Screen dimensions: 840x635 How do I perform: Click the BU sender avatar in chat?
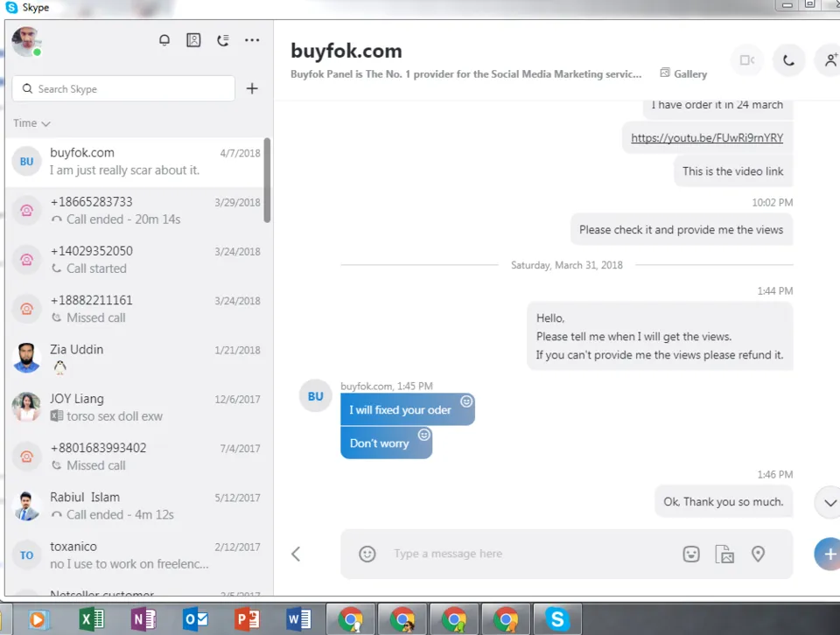tap(315, 396)
